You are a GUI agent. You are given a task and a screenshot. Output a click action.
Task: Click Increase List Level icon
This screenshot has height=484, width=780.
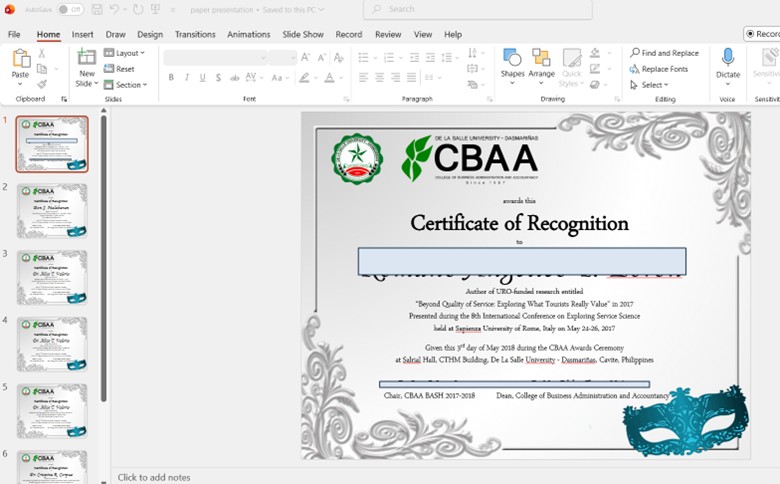pos(430,58)
